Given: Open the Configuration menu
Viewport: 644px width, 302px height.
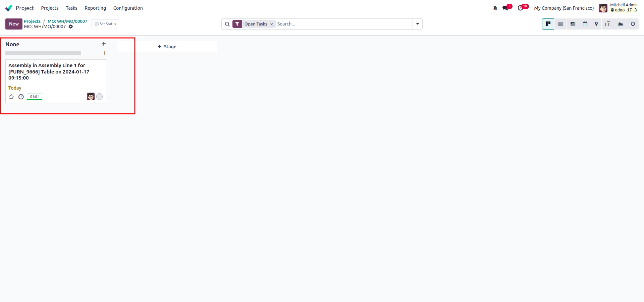Looking at the screenshot, I should click(128, 8).
